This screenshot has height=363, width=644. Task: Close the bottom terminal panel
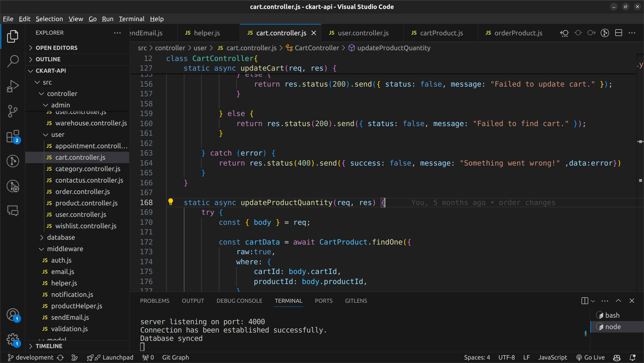[x=632, y=301]
